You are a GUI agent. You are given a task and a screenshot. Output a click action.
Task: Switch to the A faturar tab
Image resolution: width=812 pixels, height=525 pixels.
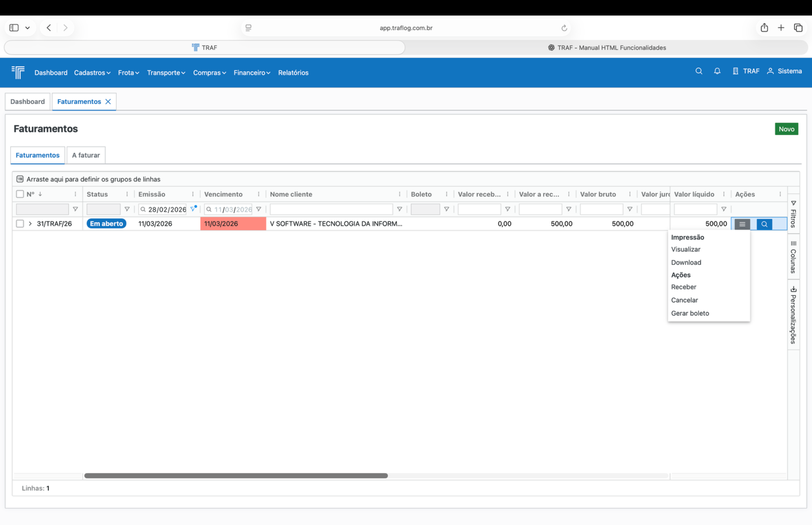[x=86, y=155]
